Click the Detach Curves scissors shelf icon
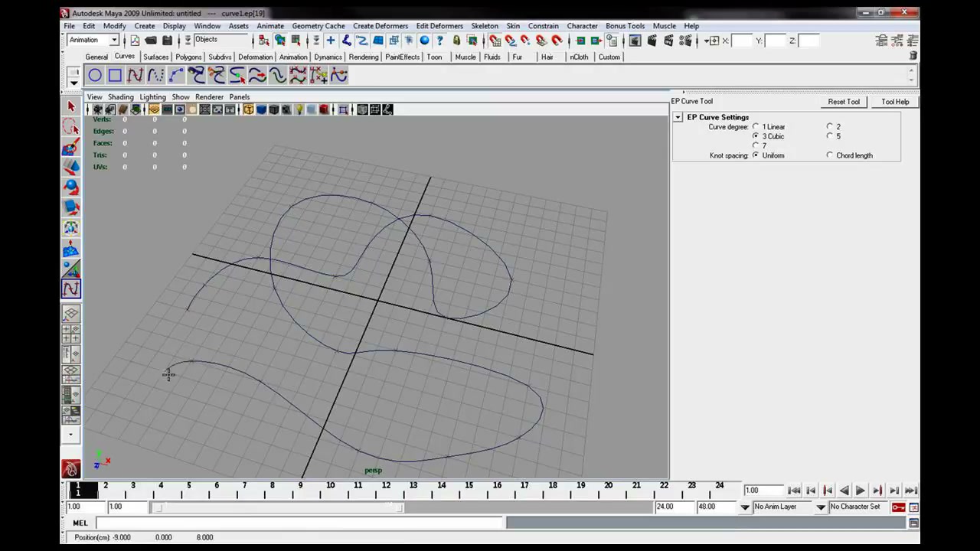This screenshot has width=980, height=551. 217,75
